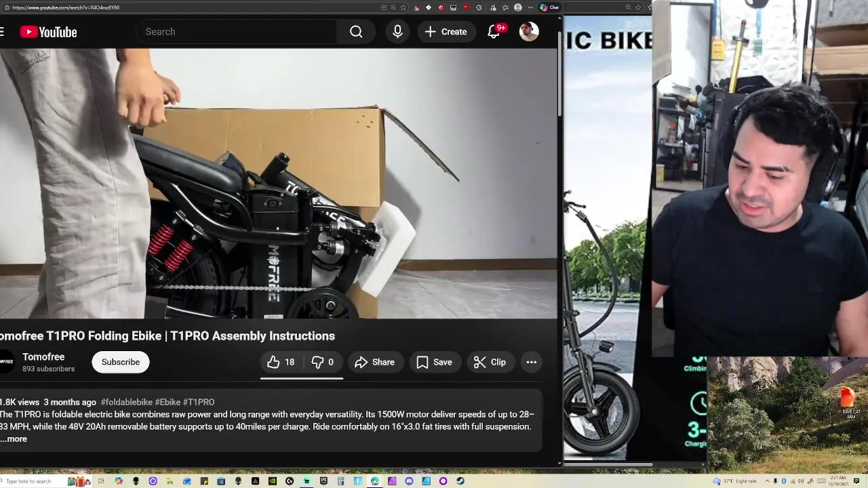Open Epic Games launcher from taskbar

323,481
